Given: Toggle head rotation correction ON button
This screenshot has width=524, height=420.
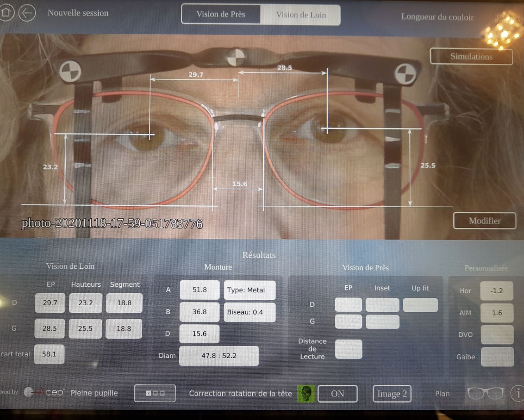Looking at the screenshot, I should pyautogui.click(x=337, y=394).
